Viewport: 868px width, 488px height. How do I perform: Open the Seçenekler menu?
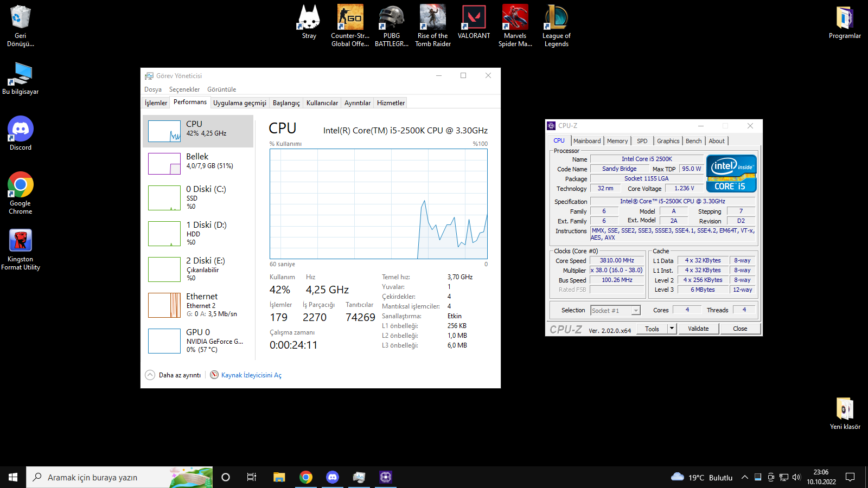point(184,89)
